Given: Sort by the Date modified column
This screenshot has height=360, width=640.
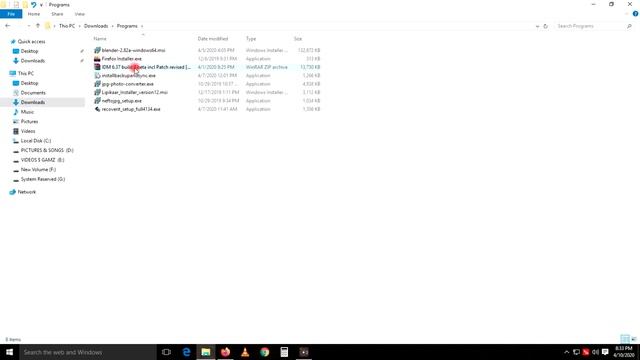Looking at the screenshot, I should tap(213, 39).
